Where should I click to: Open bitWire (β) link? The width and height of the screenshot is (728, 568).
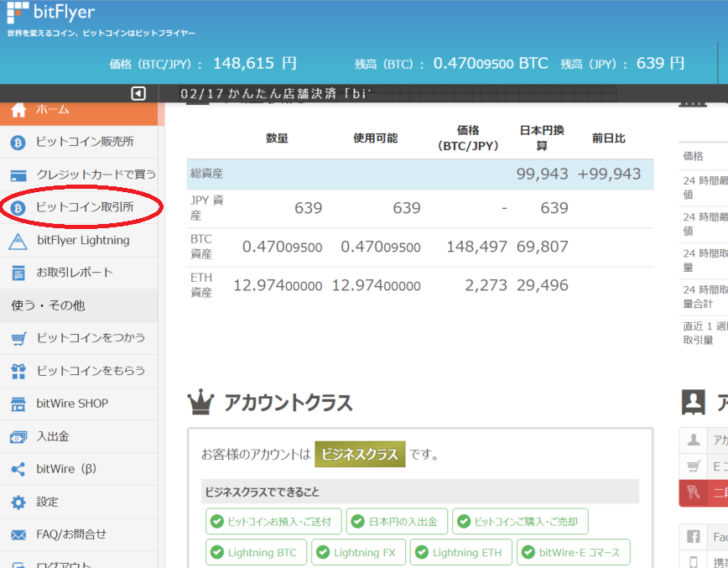[x=79, y=469]
